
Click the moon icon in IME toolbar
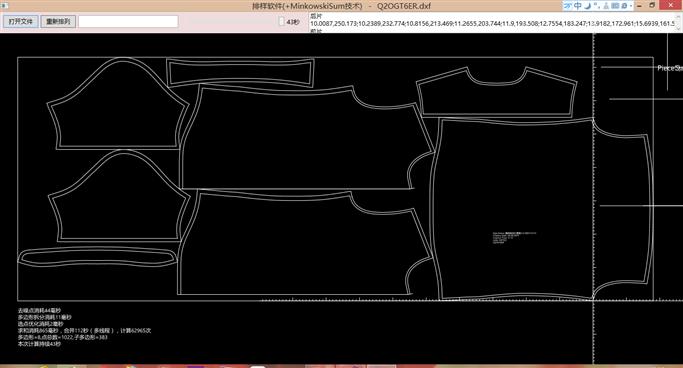[588, 6]
